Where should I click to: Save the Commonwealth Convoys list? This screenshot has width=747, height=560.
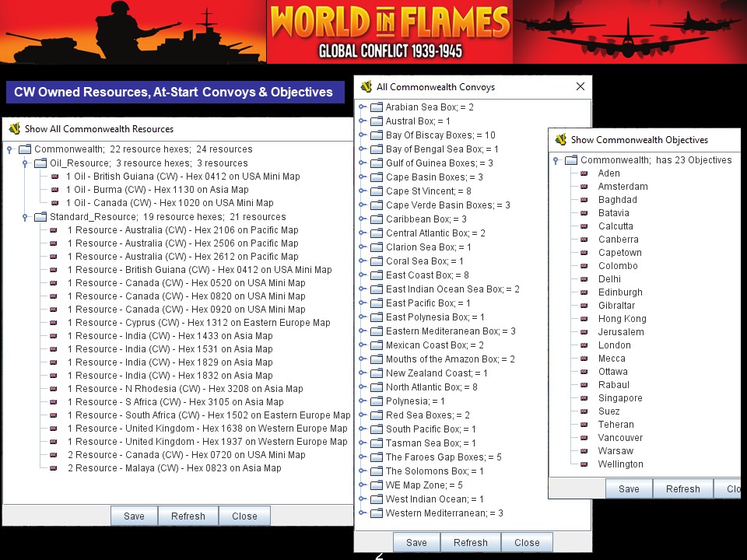point(416,542)
